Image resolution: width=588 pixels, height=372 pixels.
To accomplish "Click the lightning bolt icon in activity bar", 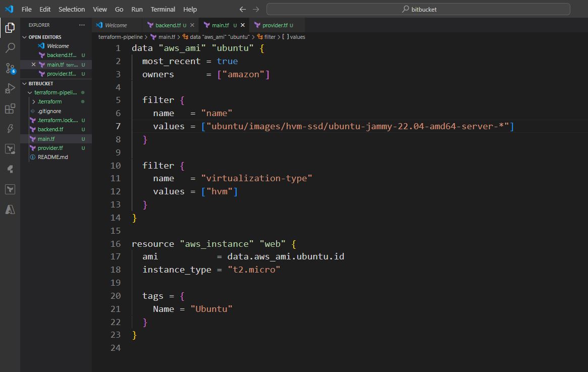I will [10, 129].
